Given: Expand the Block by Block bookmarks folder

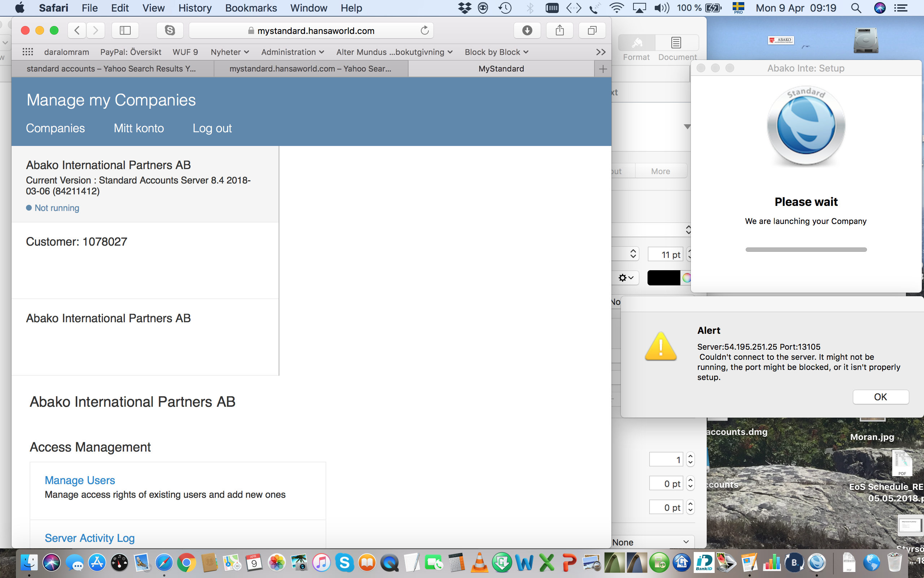Looking at the screenshot, I should 496,52.
